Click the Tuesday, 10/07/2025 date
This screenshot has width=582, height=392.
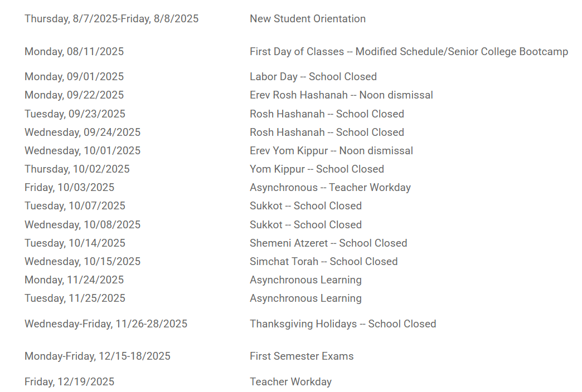click(x=75, y=206)
